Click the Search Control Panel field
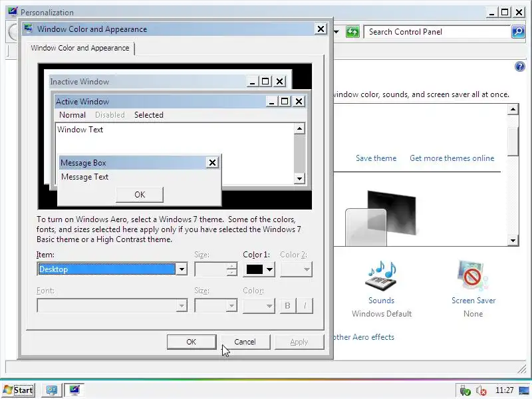This screenshot has width=532, height=399. pos(437,32)
